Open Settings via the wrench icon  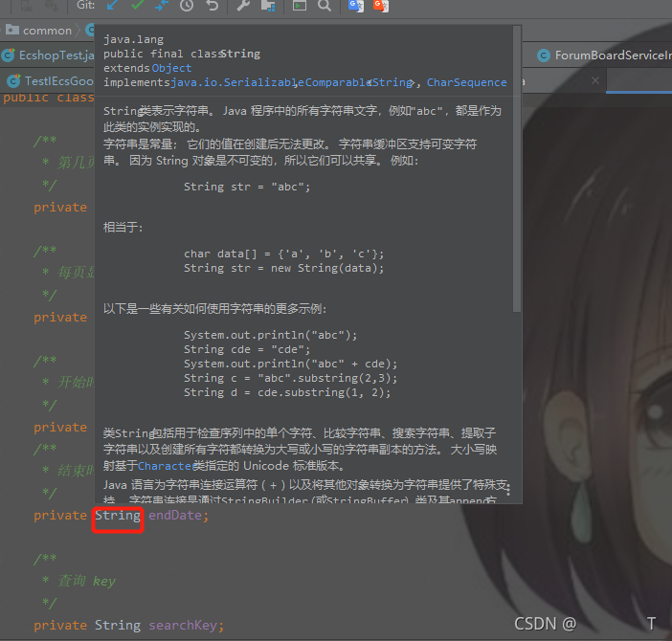(243, 5)
